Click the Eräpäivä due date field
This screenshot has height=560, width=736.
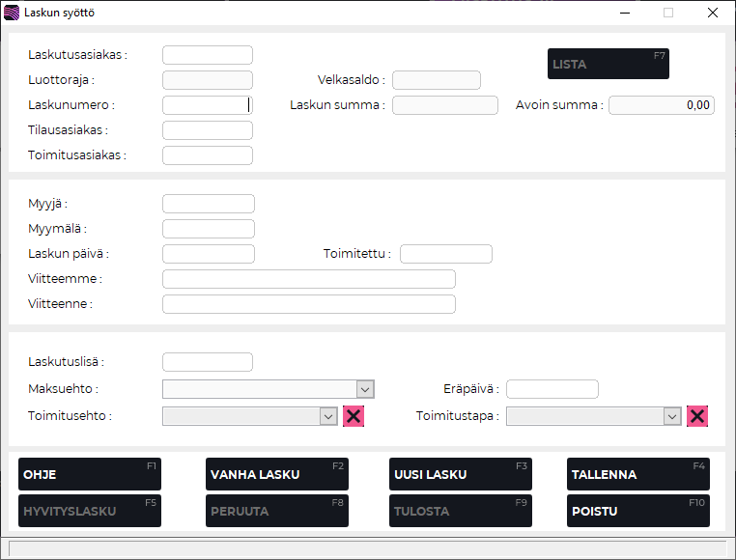[552, 389]
